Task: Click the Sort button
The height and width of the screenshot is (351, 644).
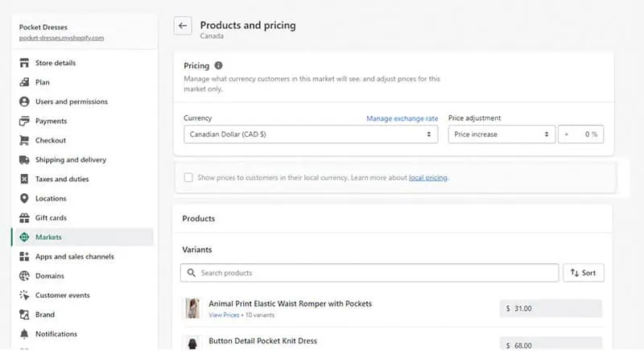Action: click(583, 273)
